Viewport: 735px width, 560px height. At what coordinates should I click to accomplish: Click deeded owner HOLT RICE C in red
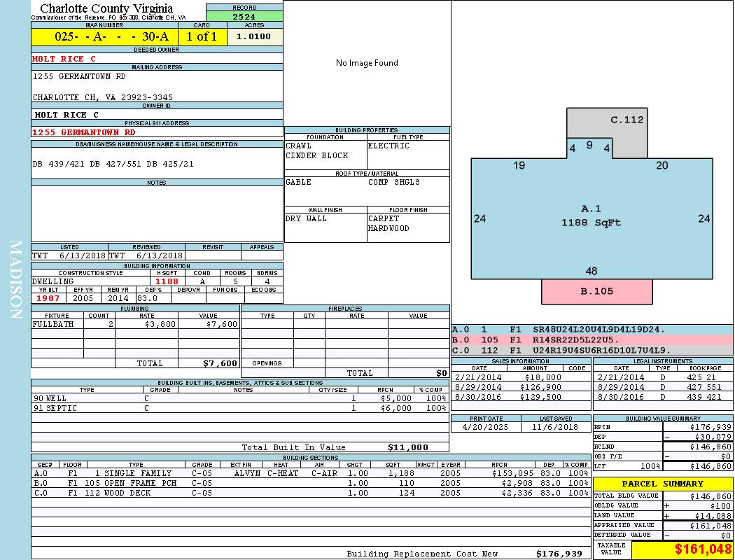[64, 59]
